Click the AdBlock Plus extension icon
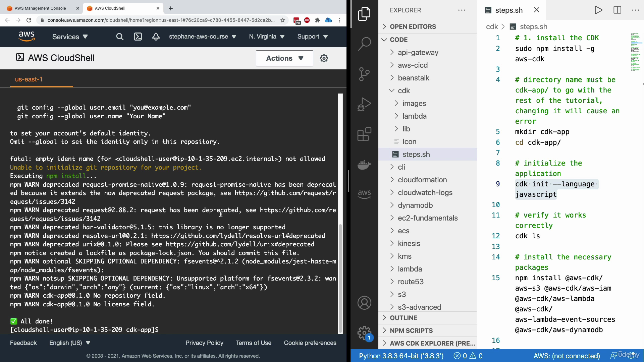 click(307, 20)
